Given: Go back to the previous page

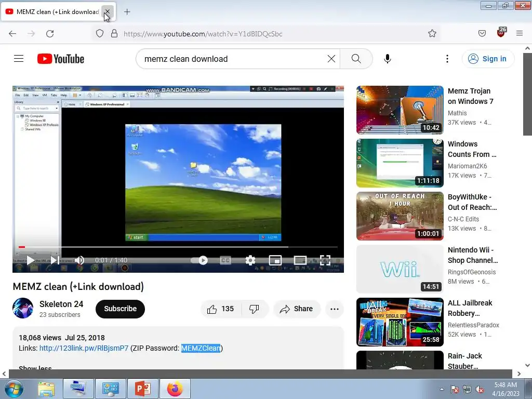Looking at the screenshot, I should pyautogui.click(x=12, y=34).
